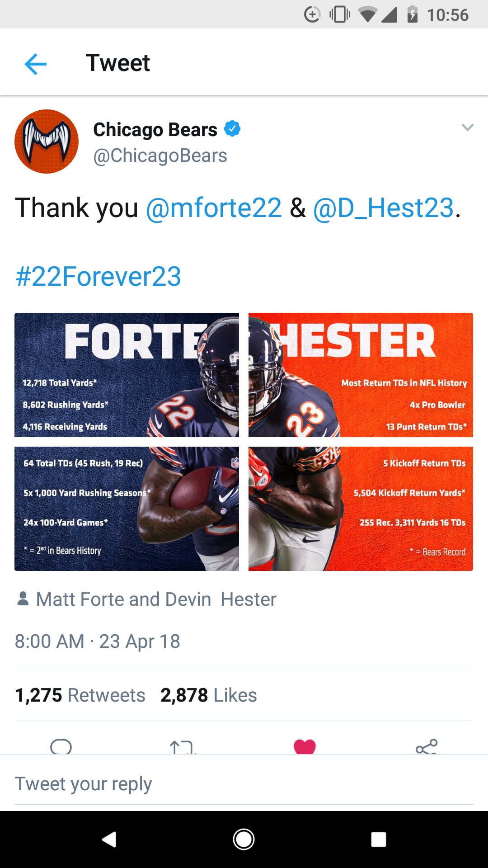Expand tweet options with the chevron
Viewport: 488px width, 868px height.
coord(467,127)
